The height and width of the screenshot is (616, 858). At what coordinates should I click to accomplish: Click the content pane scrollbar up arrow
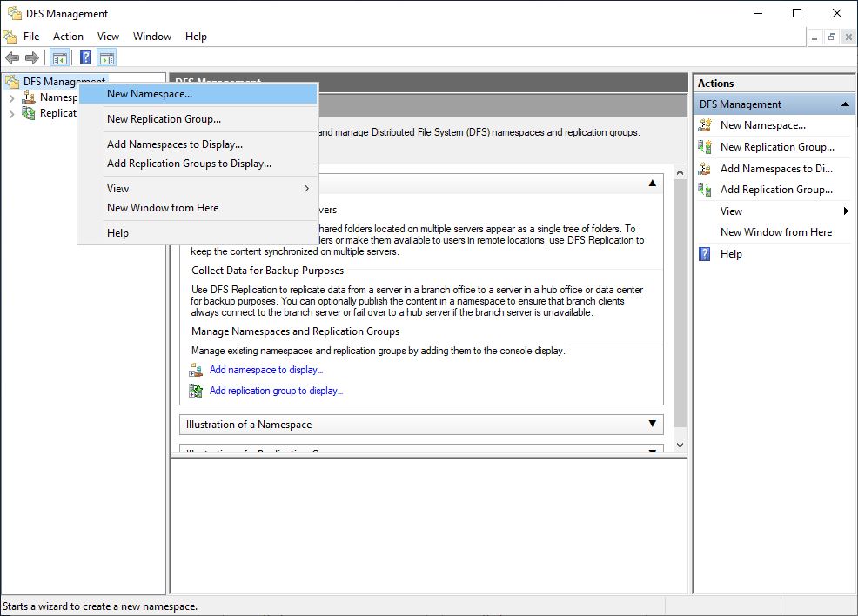(x=680, y=172)
